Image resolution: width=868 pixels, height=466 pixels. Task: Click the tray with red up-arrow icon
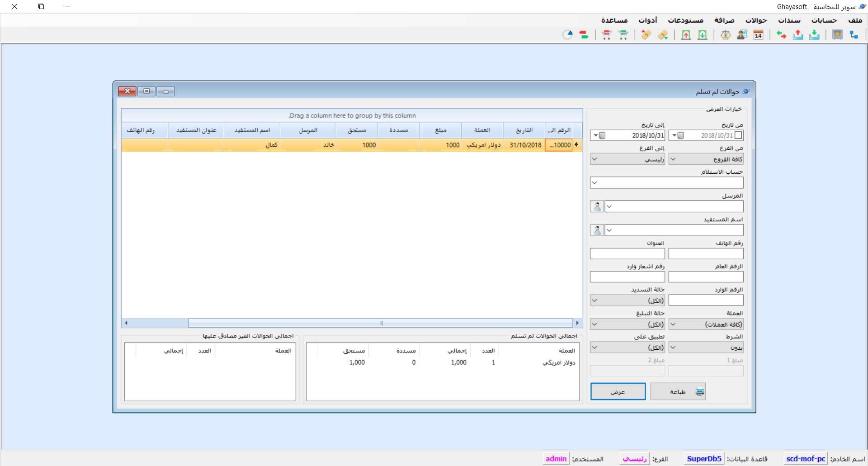coord(798,35)
